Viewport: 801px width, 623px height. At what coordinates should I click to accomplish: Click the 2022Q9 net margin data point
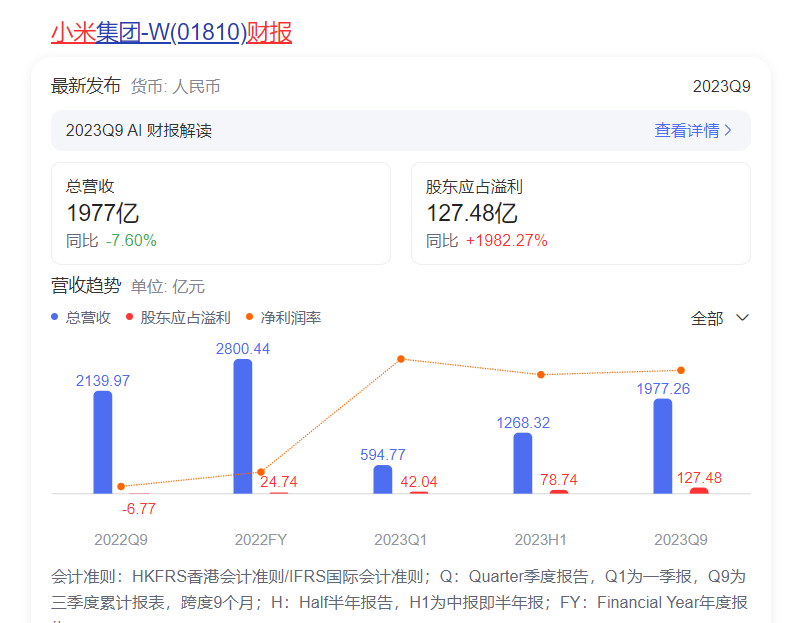click(x=121, y=486)
